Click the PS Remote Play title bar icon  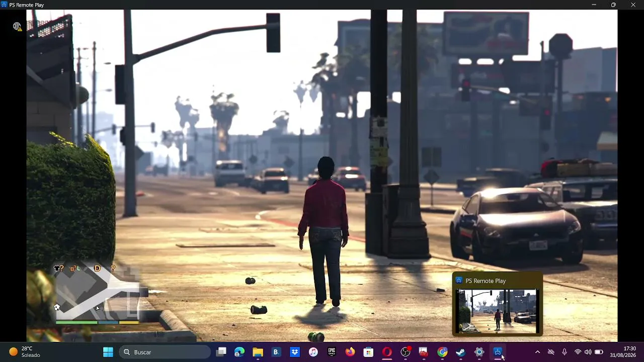4,5
